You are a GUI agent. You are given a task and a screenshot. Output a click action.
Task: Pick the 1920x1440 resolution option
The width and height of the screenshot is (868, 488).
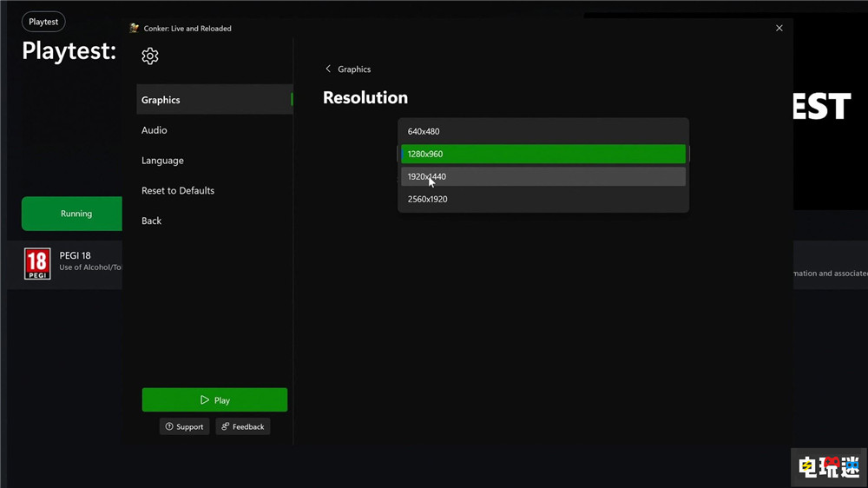point(543,176)
